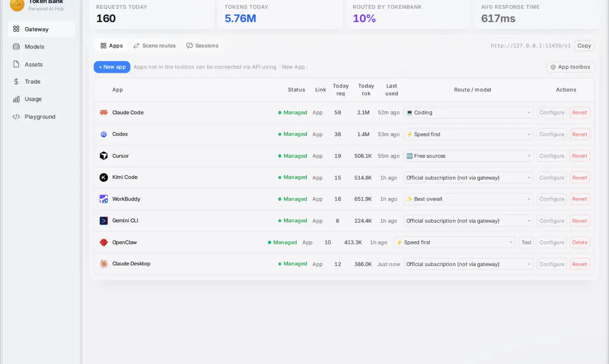Screen dimensions: 609x364
Task: Delete the OpenClaw app
Action: (x=580, y=242)
